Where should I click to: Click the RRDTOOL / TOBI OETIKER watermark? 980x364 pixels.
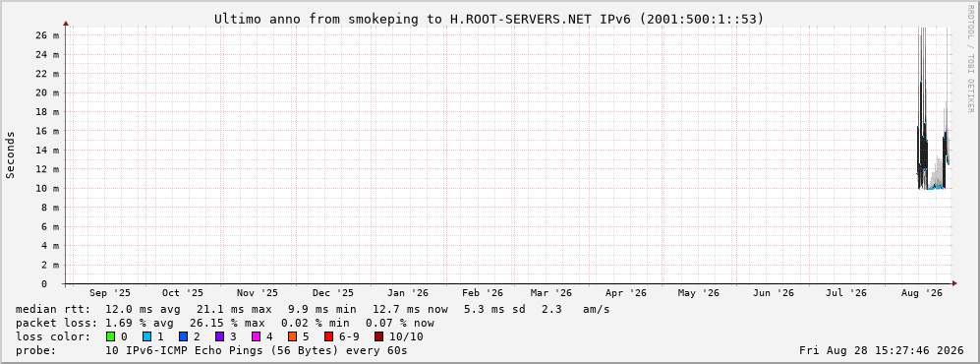pyautogui.click(x=970, y=59)
